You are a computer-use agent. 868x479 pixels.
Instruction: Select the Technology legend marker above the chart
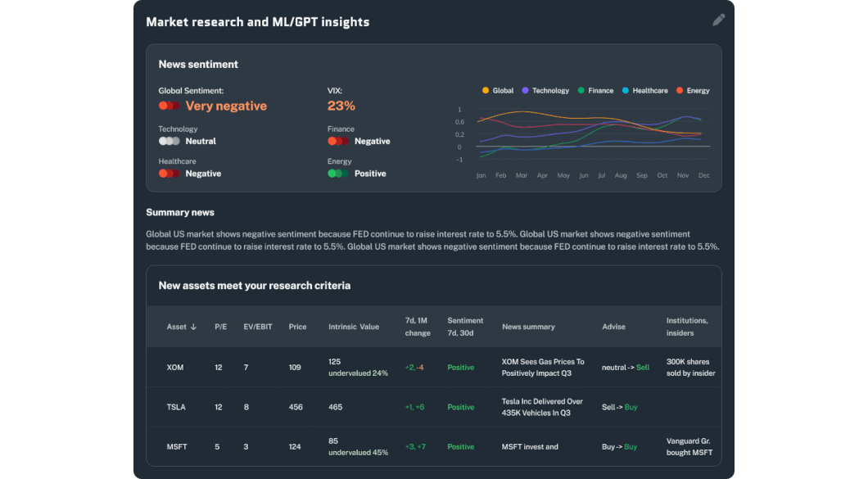click(x=526, y=90)
